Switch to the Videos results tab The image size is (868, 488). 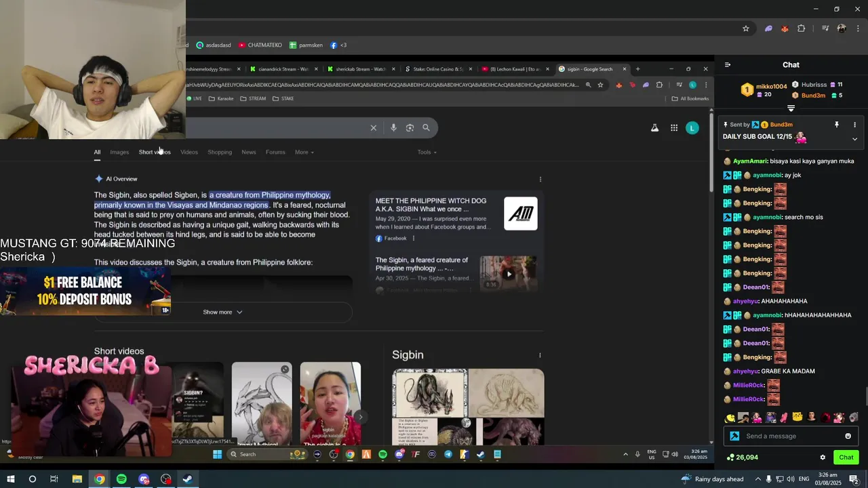pos(189,152)
